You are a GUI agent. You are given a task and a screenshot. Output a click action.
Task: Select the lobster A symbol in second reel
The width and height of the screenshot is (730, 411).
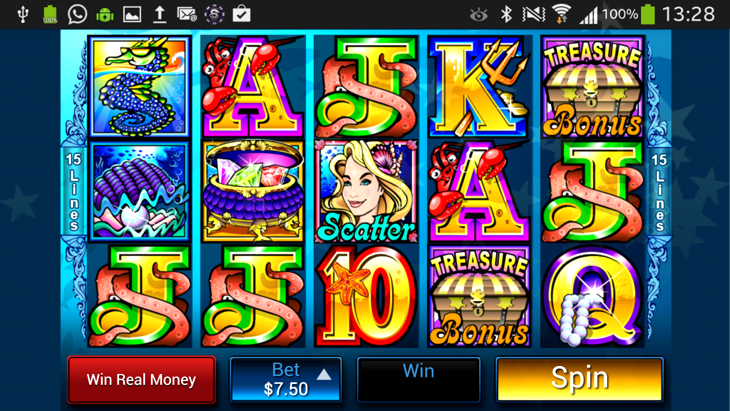pyautogui.click(x=253, y=87)
